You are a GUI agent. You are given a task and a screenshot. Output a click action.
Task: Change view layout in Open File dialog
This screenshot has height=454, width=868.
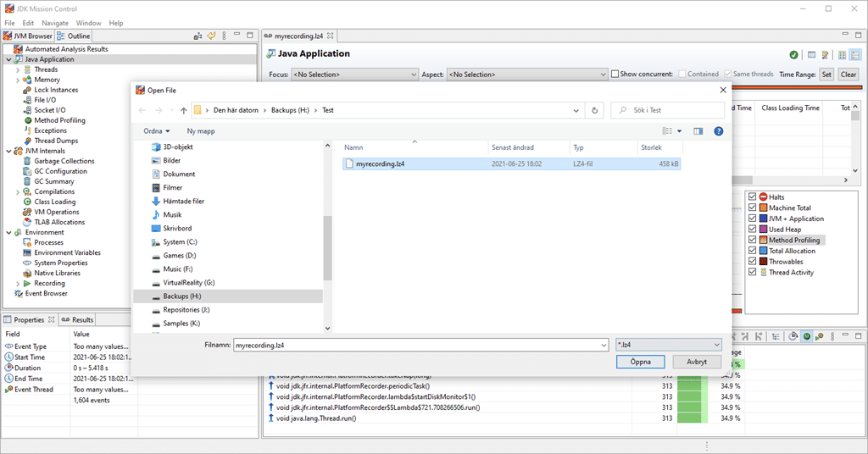click(x=668, y=131)
